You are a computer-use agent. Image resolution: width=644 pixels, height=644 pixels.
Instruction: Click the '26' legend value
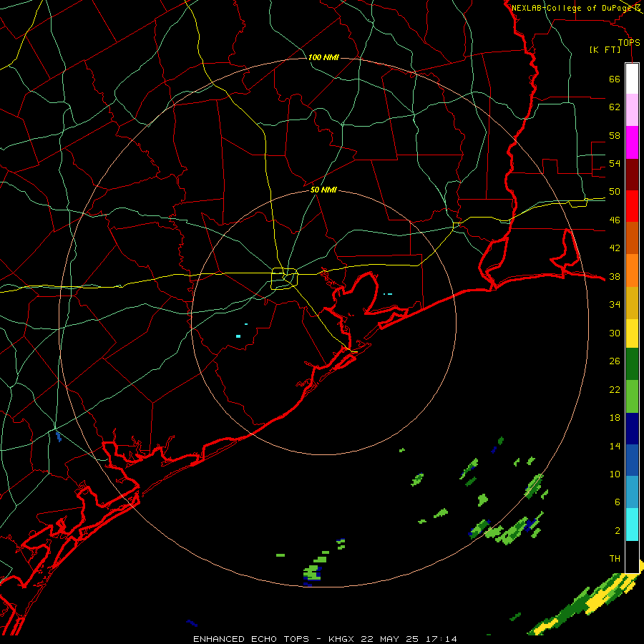tap(615, 361)
